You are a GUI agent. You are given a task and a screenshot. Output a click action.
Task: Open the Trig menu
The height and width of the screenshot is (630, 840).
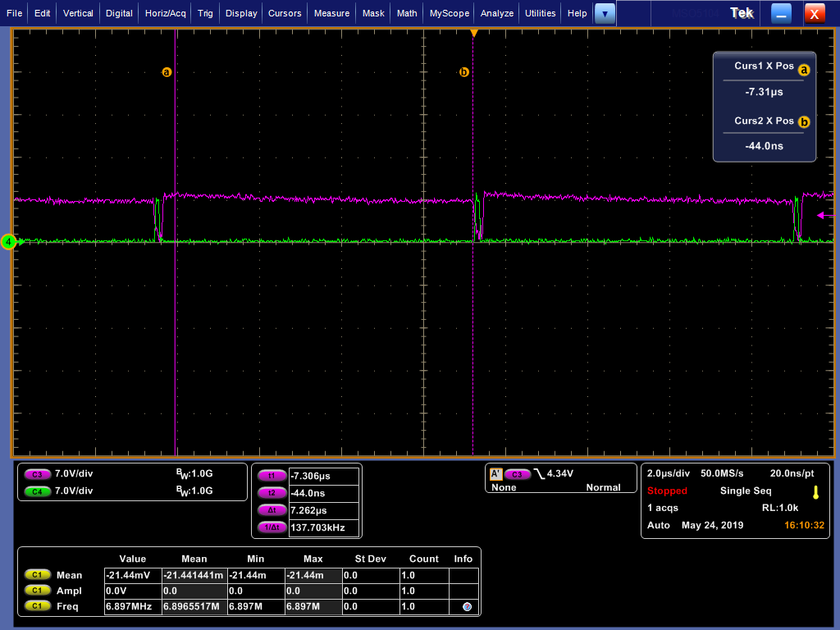click(205, 13)
